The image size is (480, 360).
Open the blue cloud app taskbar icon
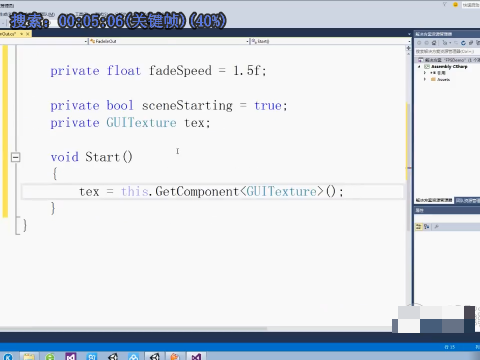coord(133,356)
